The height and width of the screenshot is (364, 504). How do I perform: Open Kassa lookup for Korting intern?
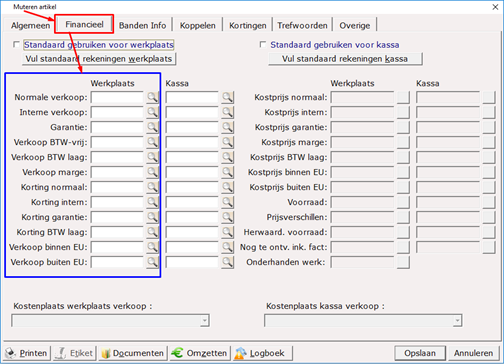[x=228, y=202]
